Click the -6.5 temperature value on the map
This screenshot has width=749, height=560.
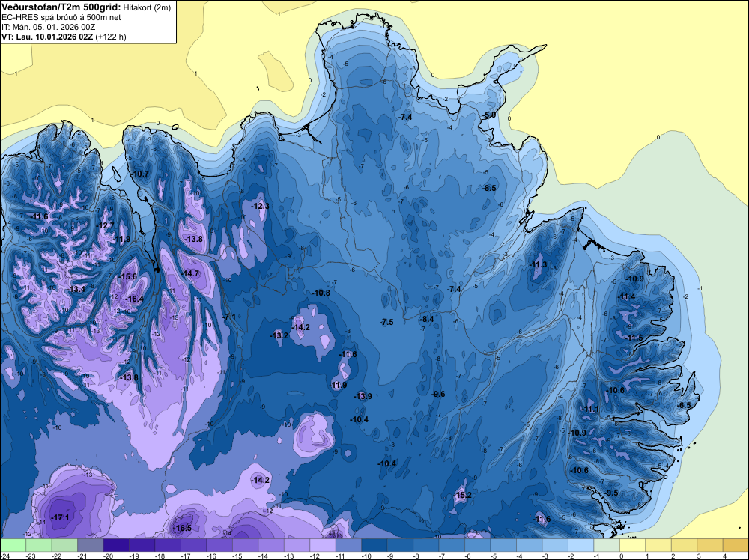[684, 405]
